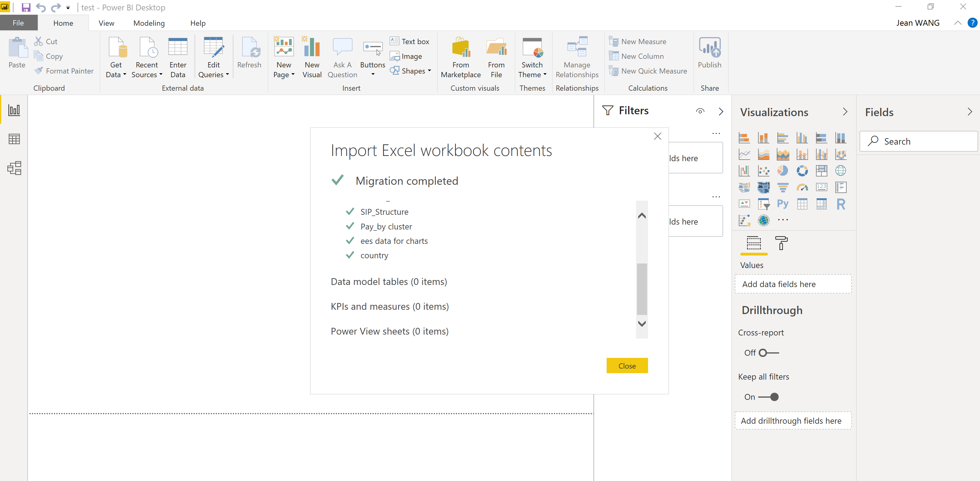980x481 pixels.
Task: Insert an Image
Action: [x=406, y=56]
